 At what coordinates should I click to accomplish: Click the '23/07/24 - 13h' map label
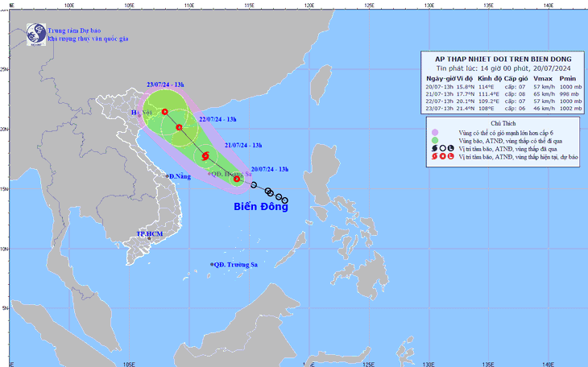[165, 85]
